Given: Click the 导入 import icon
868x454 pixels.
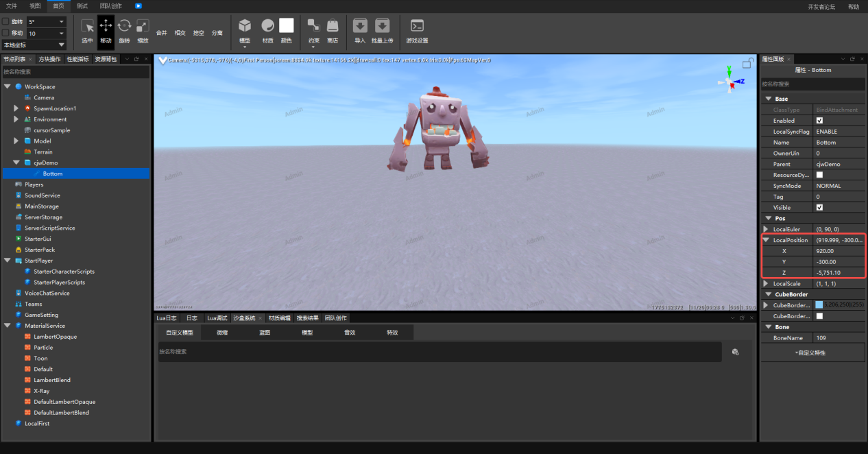Looking at the screenshot, I should [360, 26].
